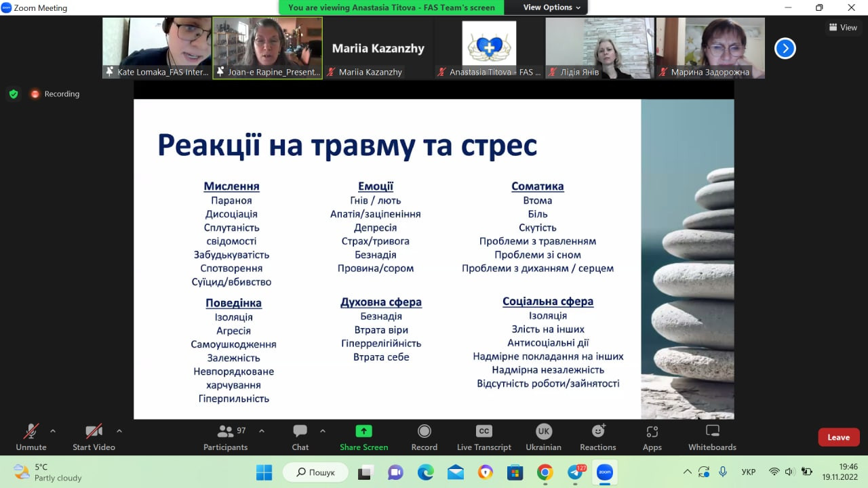This screenshot has width=868, height=488.
Task: Select Kate Lomaka's video thumbnail
Action: 157,48
